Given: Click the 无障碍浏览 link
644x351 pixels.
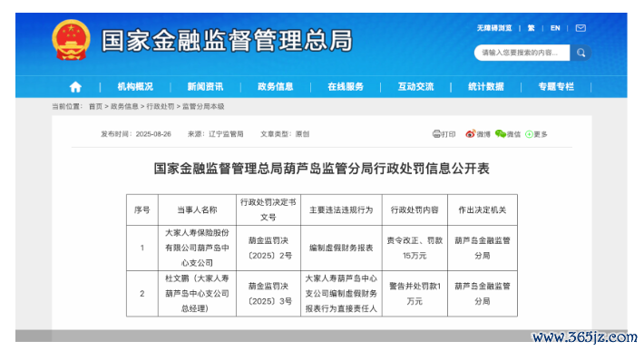Looking at the screenshot, I should tap(494, 28).
